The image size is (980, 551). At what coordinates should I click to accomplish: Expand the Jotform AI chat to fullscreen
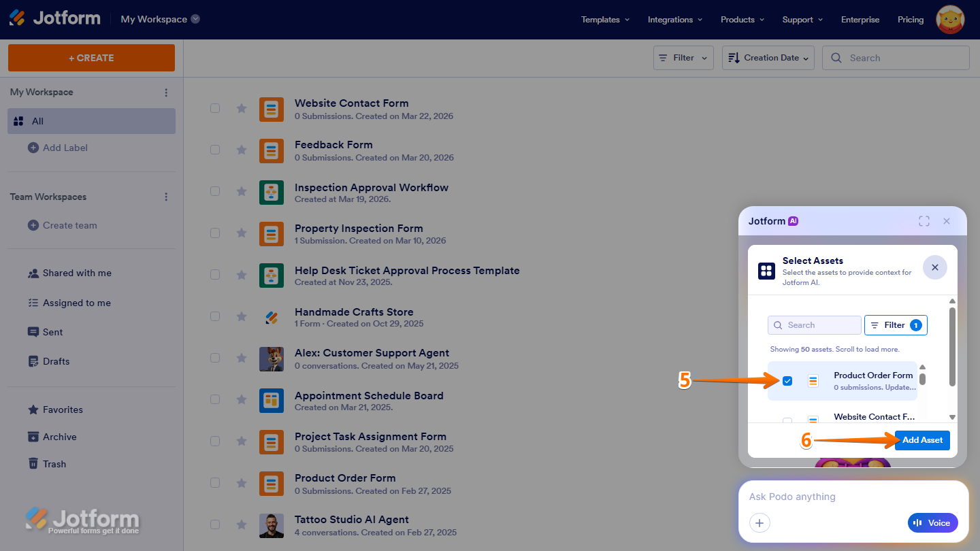coord(924,220)
